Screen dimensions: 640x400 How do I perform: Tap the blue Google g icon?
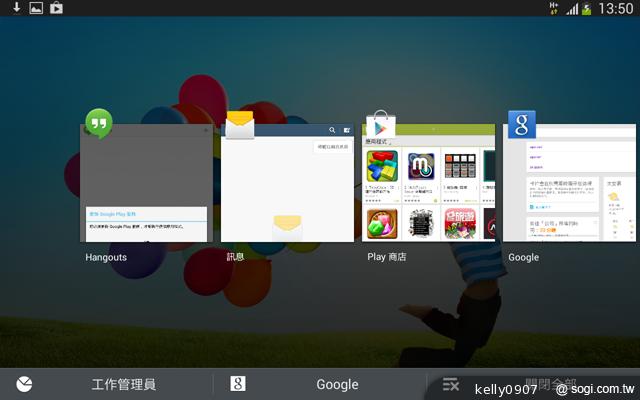coord(522,124)
